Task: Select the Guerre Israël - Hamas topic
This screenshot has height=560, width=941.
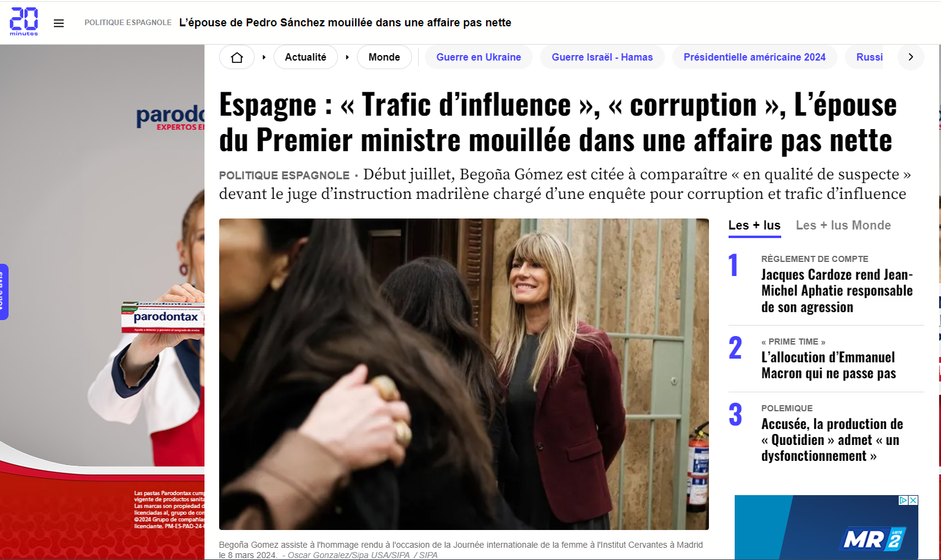Action: [x=602, y=57]
